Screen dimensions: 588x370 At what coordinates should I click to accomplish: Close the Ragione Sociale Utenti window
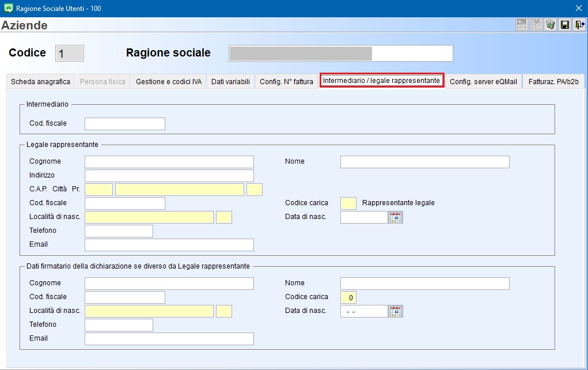pos(579,8)
